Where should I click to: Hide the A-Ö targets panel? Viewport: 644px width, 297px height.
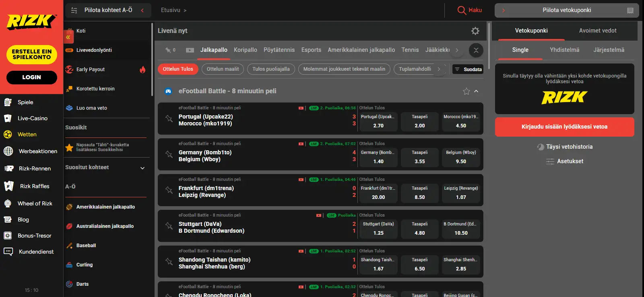(x=108, y=10)
